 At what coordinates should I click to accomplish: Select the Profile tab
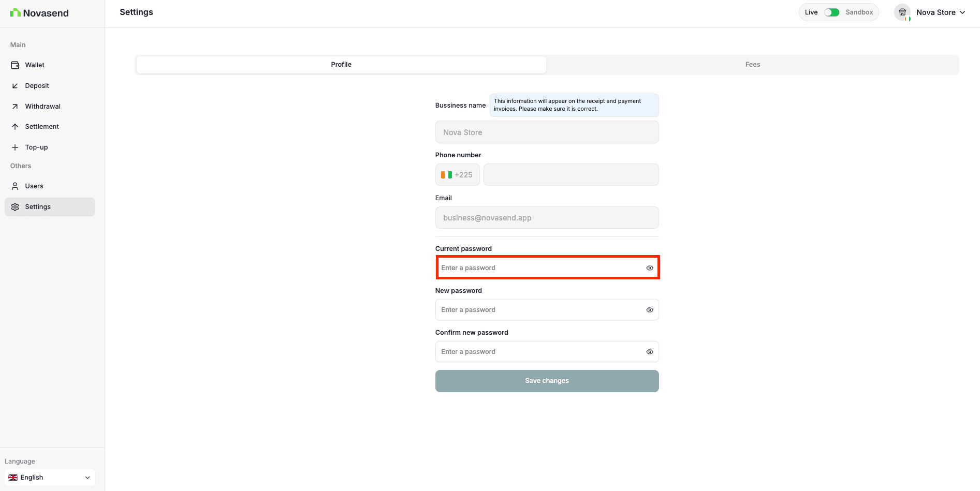341,64
